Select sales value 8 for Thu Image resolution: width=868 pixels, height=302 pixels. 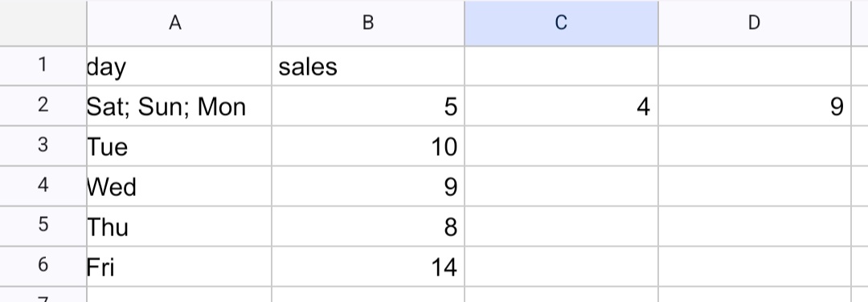pyautogui.click(x=368, y=226)
